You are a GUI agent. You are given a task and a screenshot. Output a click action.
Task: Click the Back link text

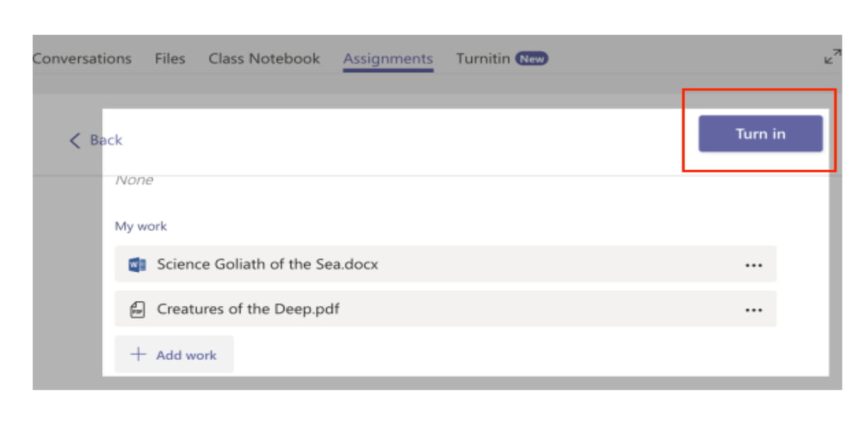(106, 141)
